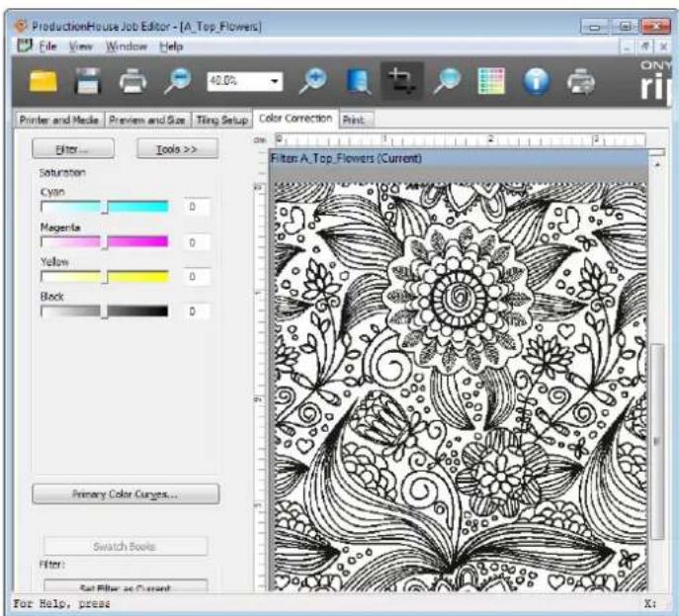The height and width of the screenshot is (616, 679).
Task: Open the View menu
Action: tap(80, 46)
